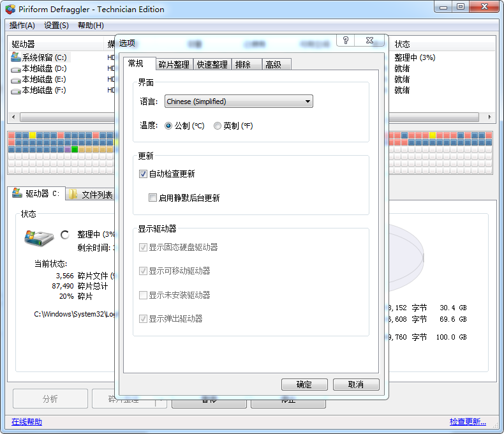
Task: Toggle 显示弹出驱动器 checkbox
Action: pos(143,318)
